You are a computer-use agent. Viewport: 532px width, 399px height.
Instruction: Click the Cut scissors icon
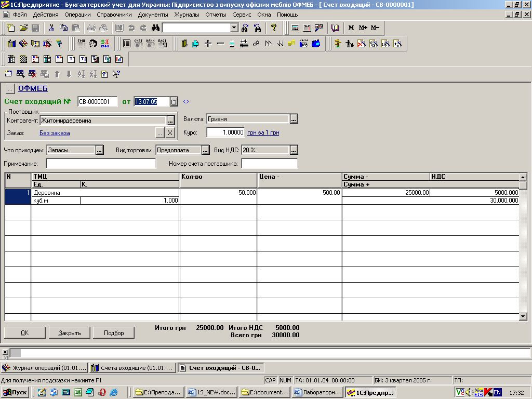pyautogui.click(x=51, y=28)
